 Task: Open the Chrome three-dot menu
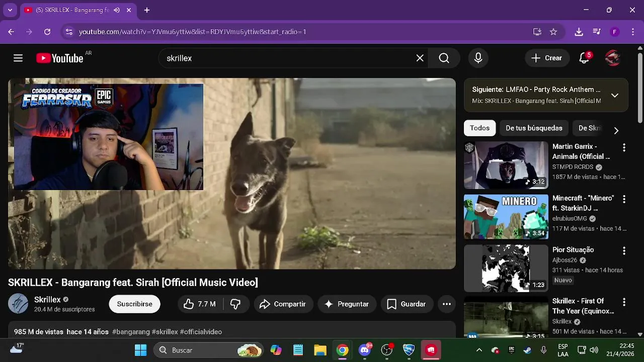[x=633, y=32]
